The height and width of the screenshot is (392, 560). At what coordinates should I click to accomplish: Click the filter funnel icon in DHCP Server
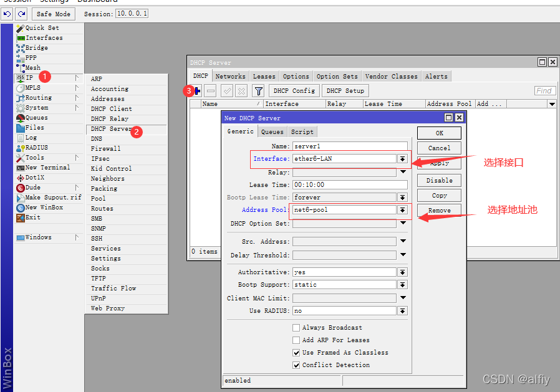[259, 91]
